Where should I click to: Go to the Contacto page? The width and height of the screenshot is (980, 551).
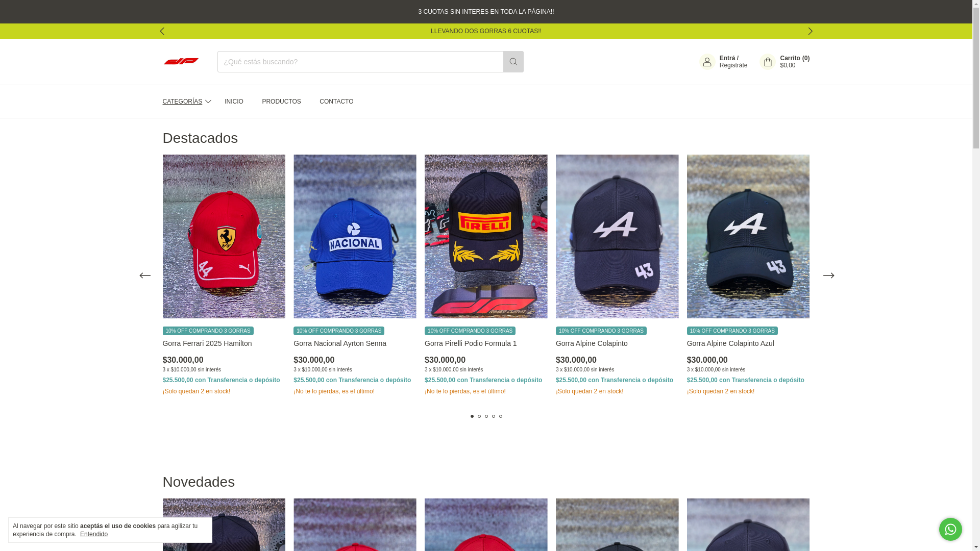coord(336,102)
